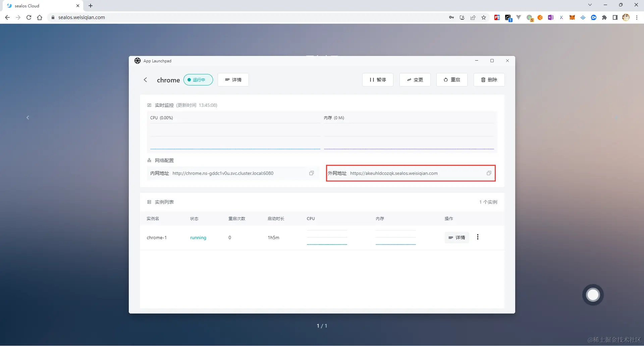This screenshot has width=644, height=346.
Task: Navigate back in the browser
Action: pos(7,17)
